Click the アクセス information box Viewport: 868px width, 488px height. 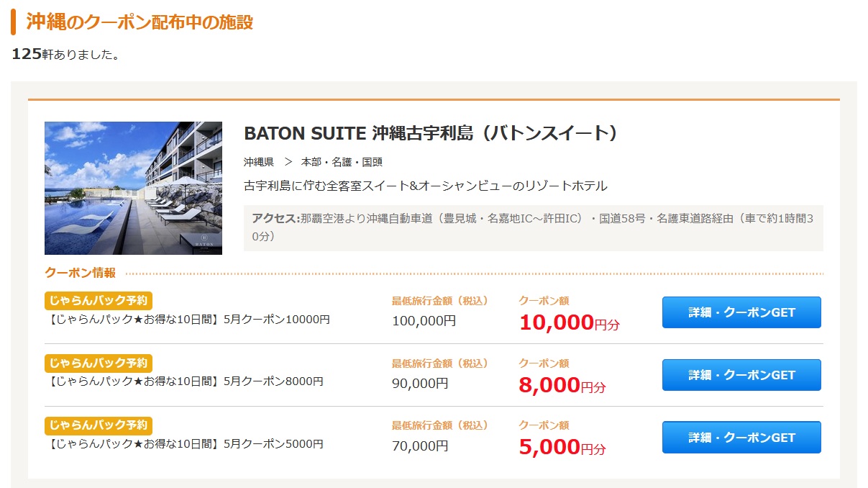tap(533, 227)
